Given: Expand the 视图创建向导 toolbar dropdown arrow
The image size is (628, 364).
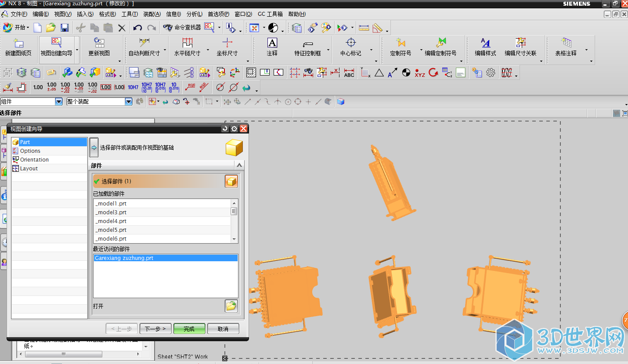Looking at the screenshot, I should [77, 50].
